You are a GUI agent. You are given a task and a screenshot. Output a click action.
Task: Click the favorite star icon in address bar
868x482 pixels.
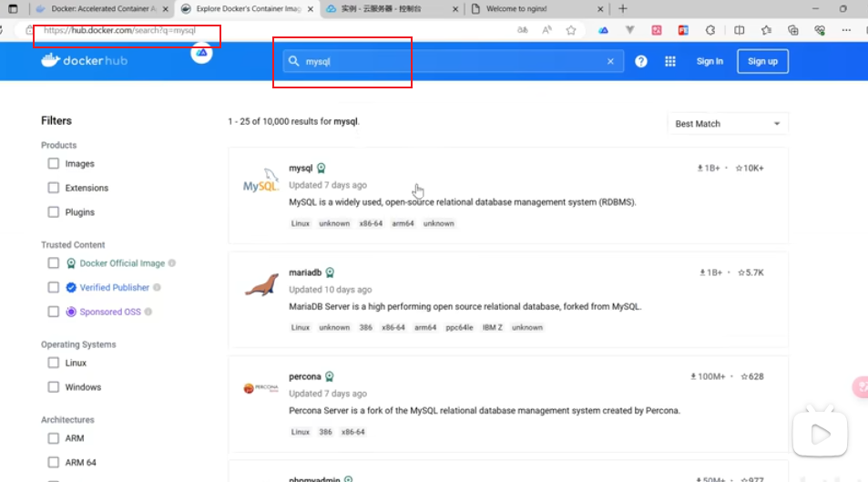click(x=571, y=30)
